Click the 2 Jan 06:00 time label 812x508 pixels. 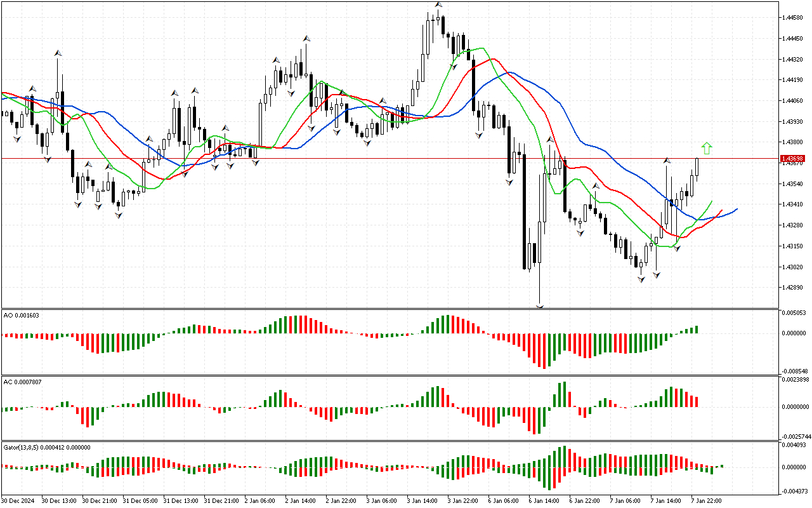(x=261, y=501)
